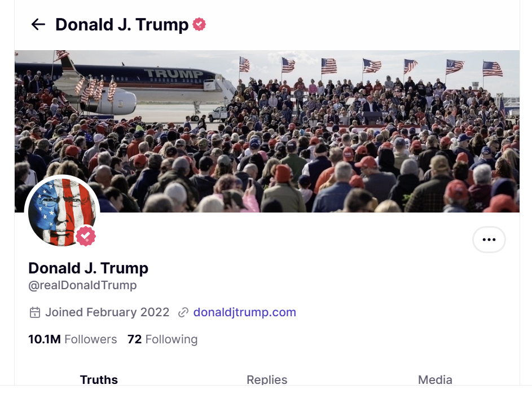Visit the donaldjtrump.com link
Screen dimensions: 532x398
[244, 312]
